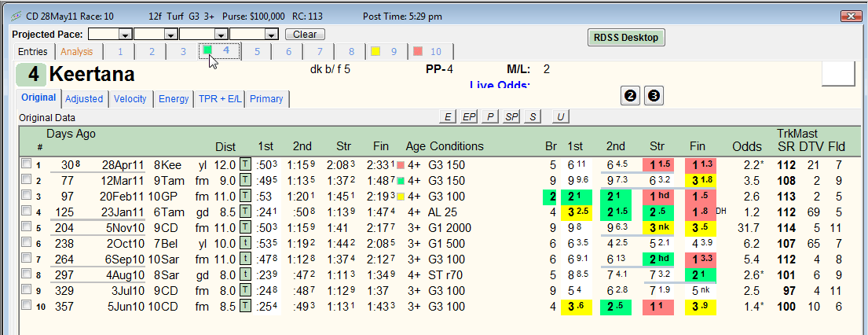Select horse tab 5
868x335 pixels.
click(257, 52)
